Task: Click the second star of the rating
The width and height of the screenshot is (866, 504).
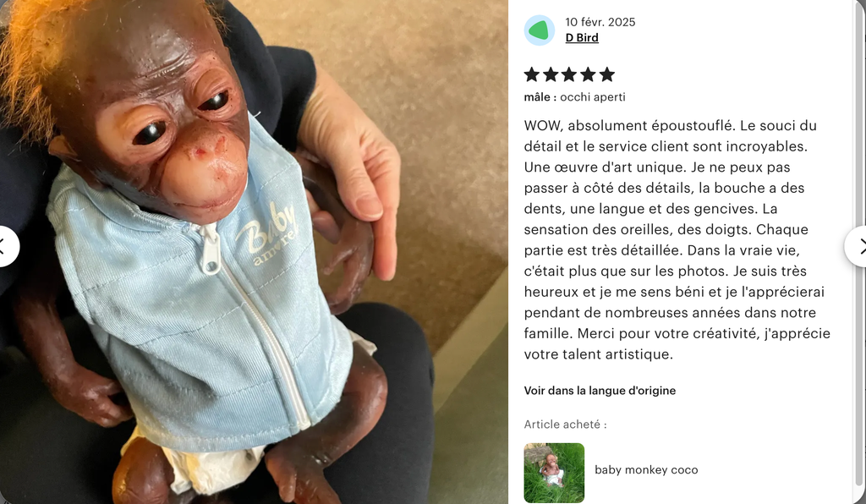Action: [x=551, y=74]
